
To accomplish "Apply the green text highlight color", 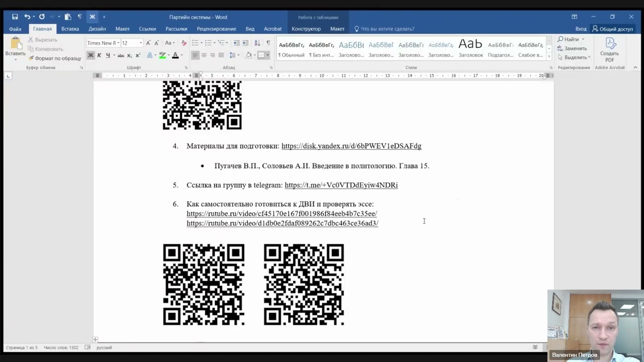I will pyautogui.click(x=163, y=55).
